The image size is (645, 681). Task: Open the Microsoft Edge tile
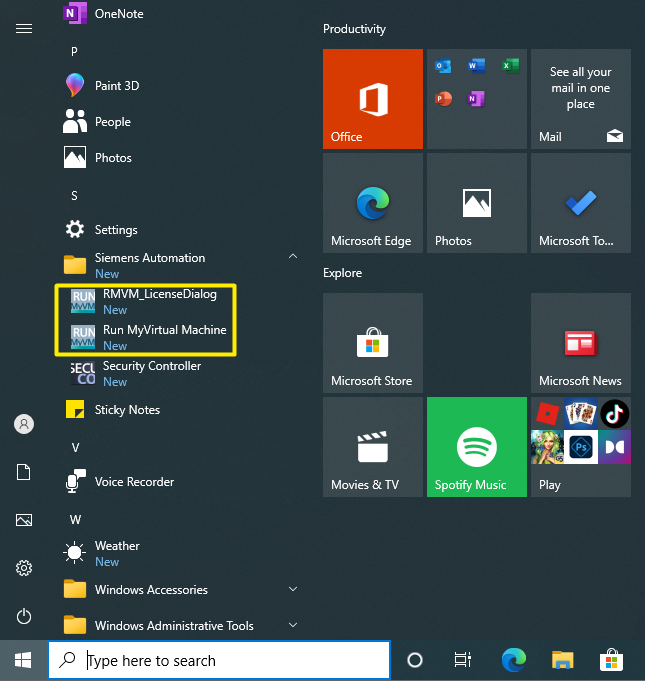coord(373,203)
